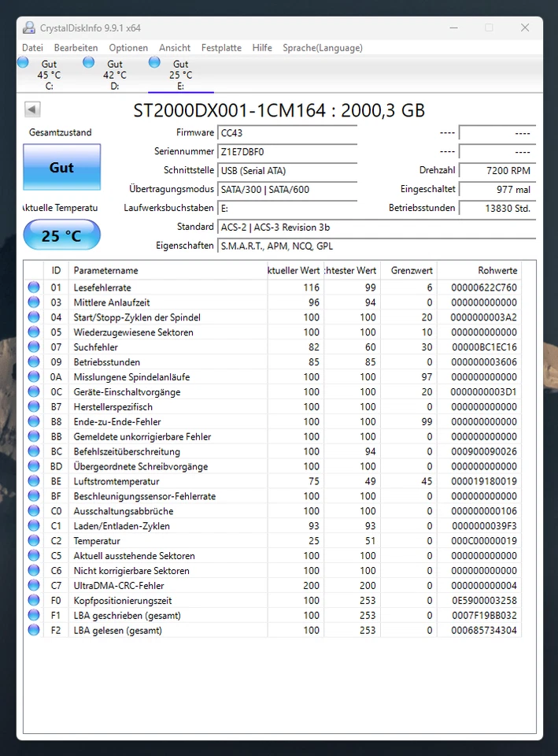Click status icon of Geräte-Einschaltvorgänge row
558x756 pixels.
(x=34, y=391)
